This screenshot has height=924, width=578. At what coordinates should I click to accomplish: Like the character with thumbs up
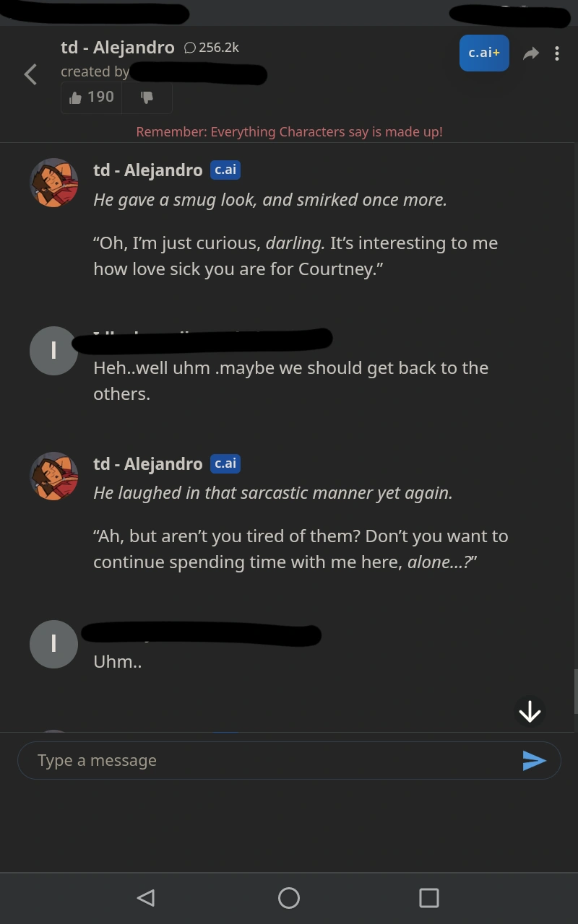point(92,97)
